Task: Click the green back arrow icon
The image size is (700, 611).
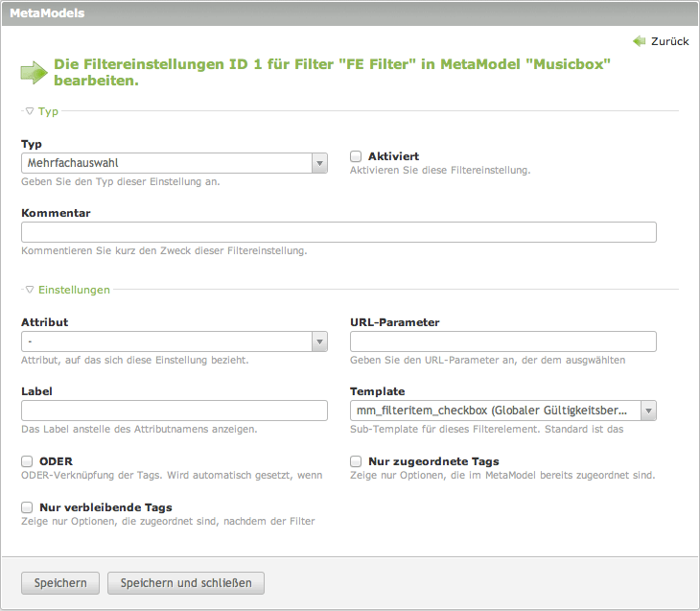Action: click(x=639, y=41)
